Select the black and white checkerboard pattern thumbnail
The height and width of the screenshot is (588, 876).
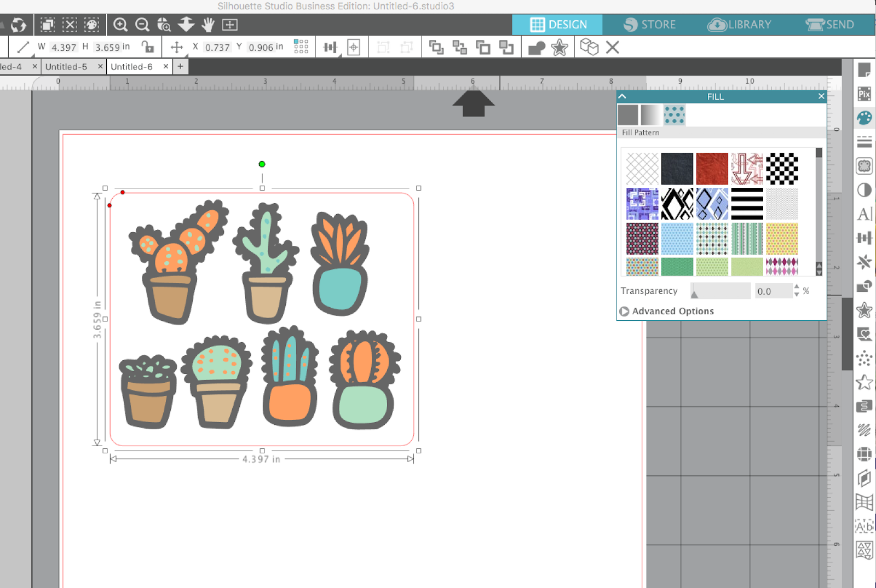(x=782, y=168)
